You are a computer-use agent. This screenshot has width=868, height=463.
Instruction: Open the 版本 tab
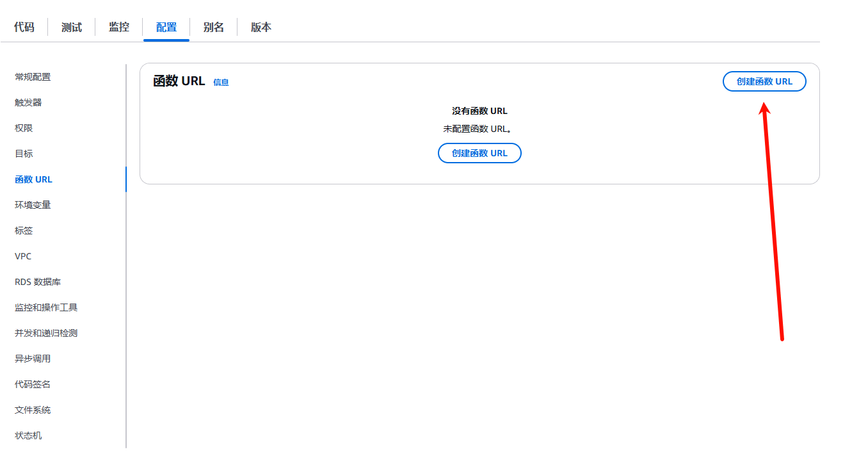click(261, 27)
